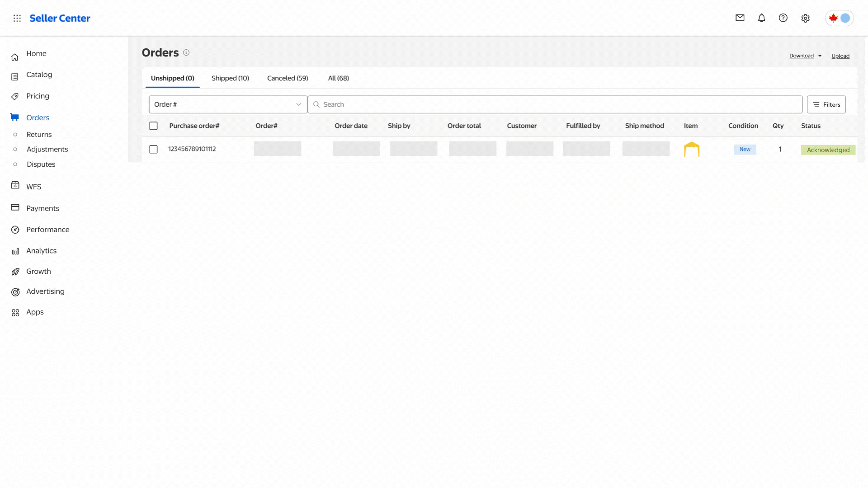Click the Orders info icon
The width and height of the screenshot is (868, 488).
tap(186, 52)
